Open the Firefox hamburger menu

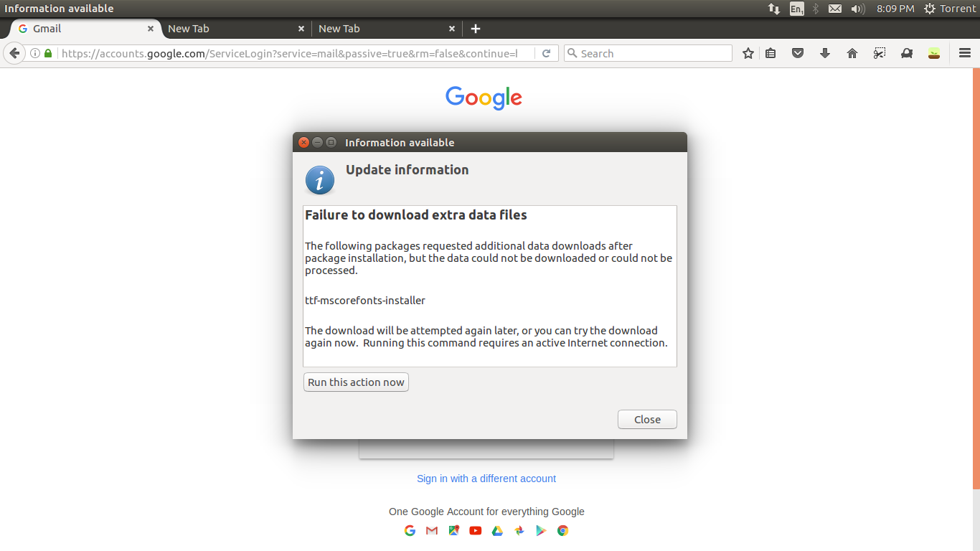tap(965, 53)
